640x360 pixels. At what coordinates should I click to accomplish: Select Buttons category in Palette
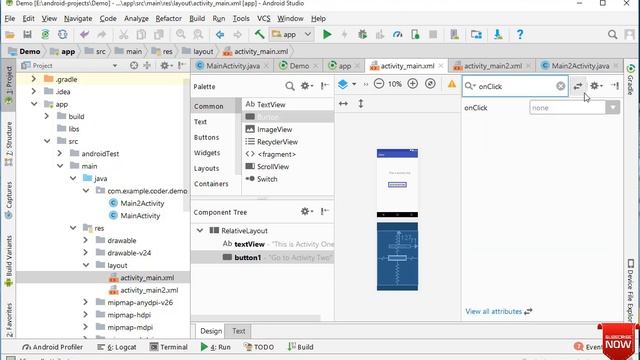[207, 137]
